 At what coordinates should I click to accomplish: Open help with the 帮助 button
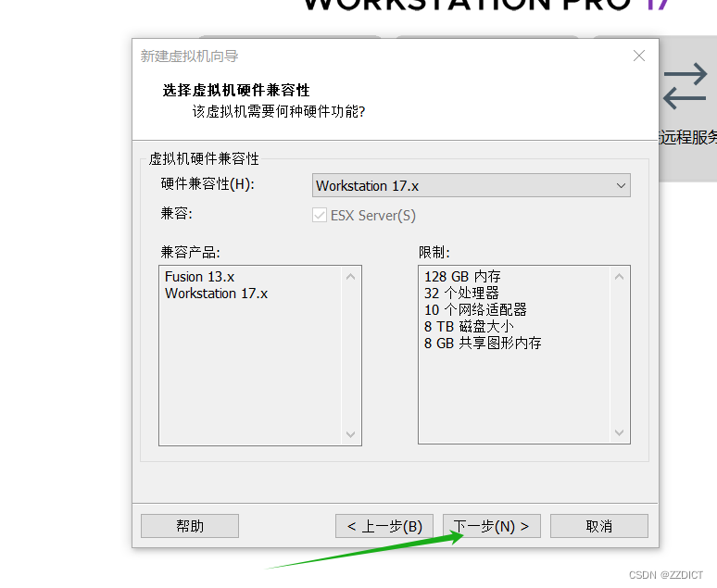tap(190, 526)
